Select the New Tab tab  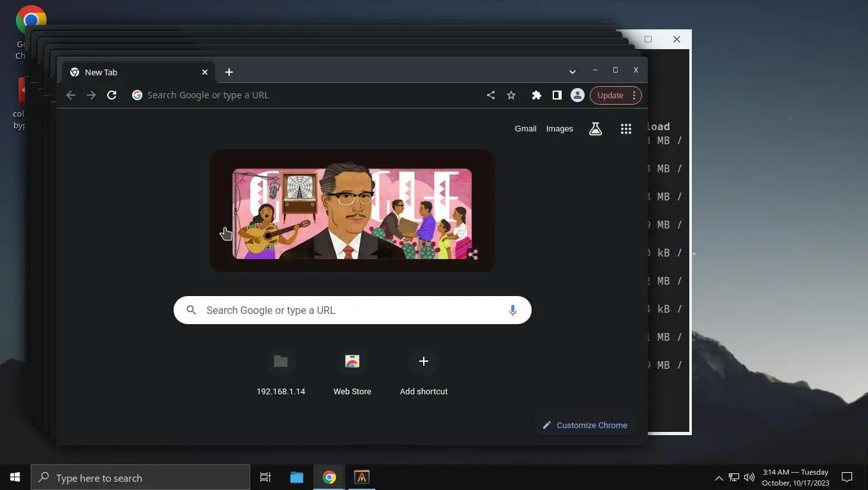138,72
